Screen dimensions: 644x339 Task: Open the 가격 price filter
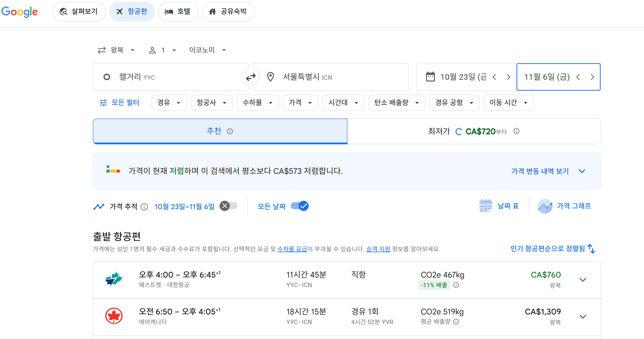(300, 103)
